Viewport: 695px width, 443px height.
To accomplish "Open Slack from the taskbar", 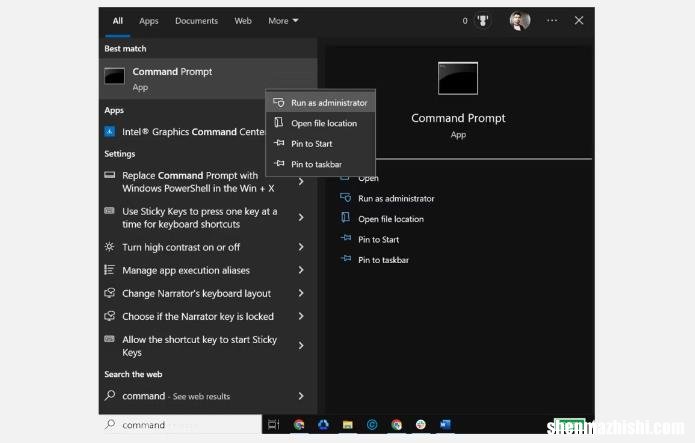I will [x=421, y=425].
